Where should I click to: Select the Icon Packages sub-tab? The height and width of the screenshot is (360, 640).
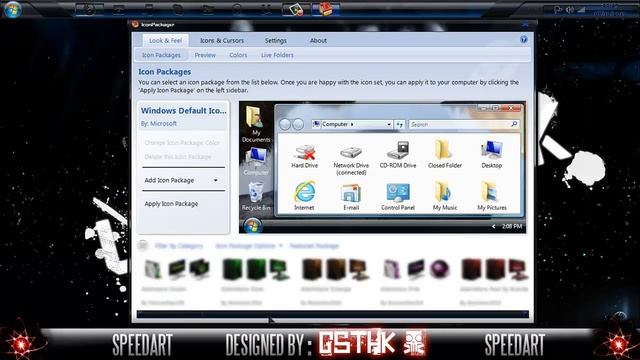161,55
